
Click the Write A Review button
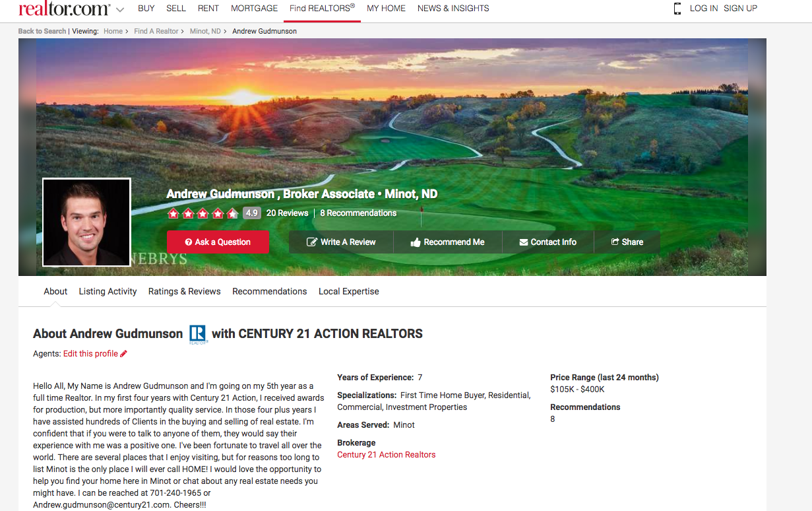click(x=341, y=242)
